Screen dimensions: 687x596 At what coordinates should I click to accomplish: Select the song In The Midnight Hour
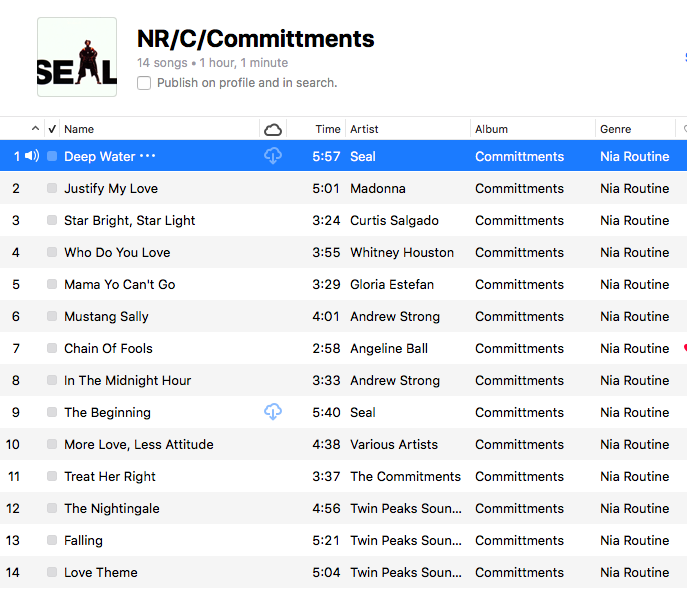127,380
